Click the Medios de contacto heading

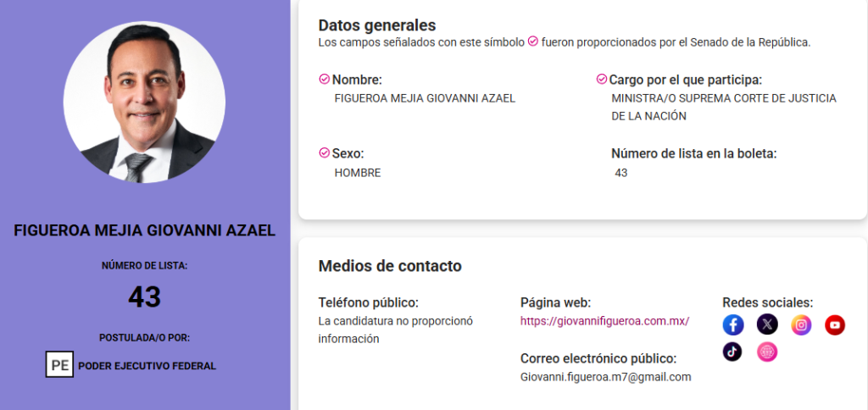(x=390, y=266)
